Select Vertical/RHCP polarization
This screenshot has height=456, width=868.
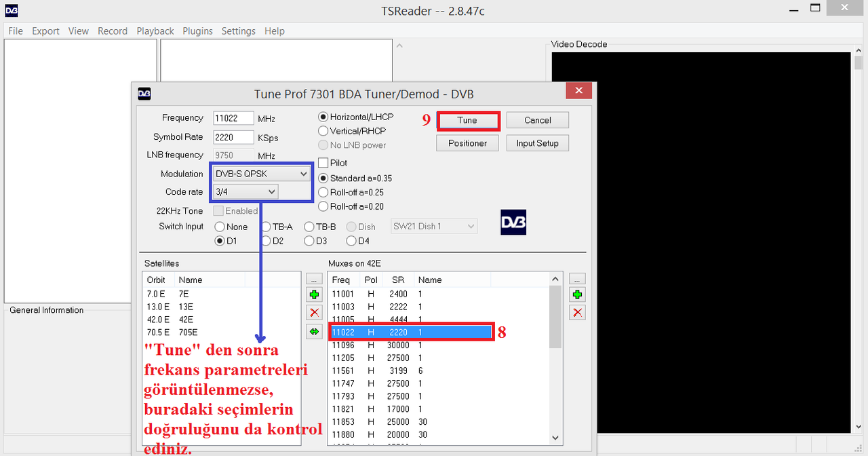tap(353, 131)
